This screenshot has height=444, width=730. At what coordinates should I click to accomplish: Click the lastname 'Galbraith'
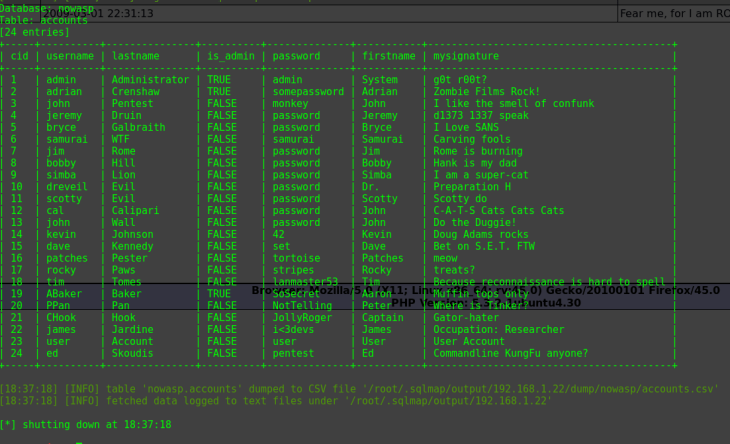tap(138, 127)
